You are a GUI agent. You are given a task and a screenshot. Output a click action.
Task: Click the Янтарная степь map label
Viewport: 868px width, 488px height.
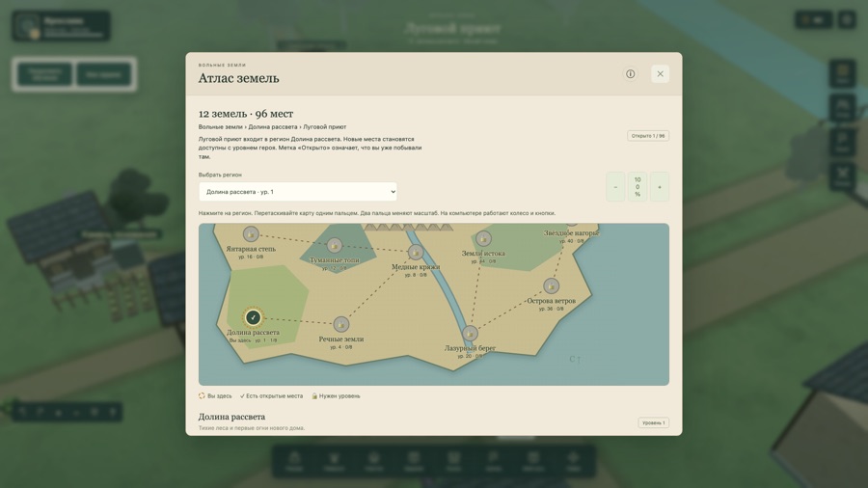[x=251, y=249]
